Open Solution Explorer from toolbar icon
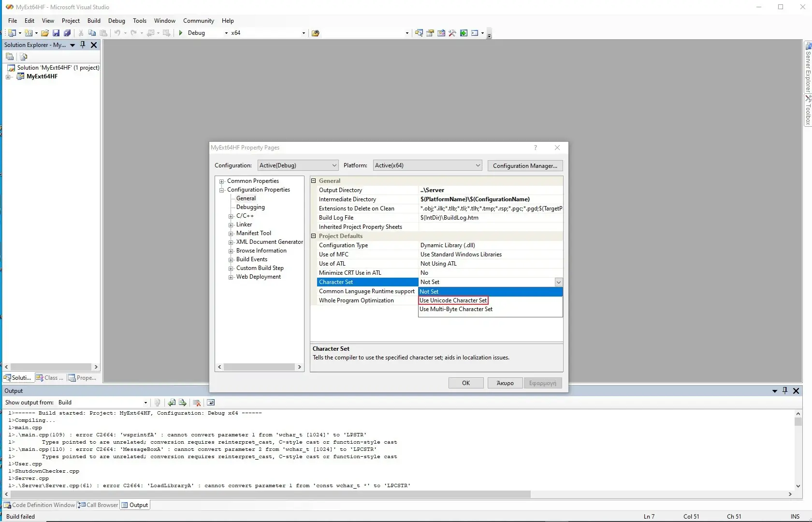 click(x=419, y=33)
